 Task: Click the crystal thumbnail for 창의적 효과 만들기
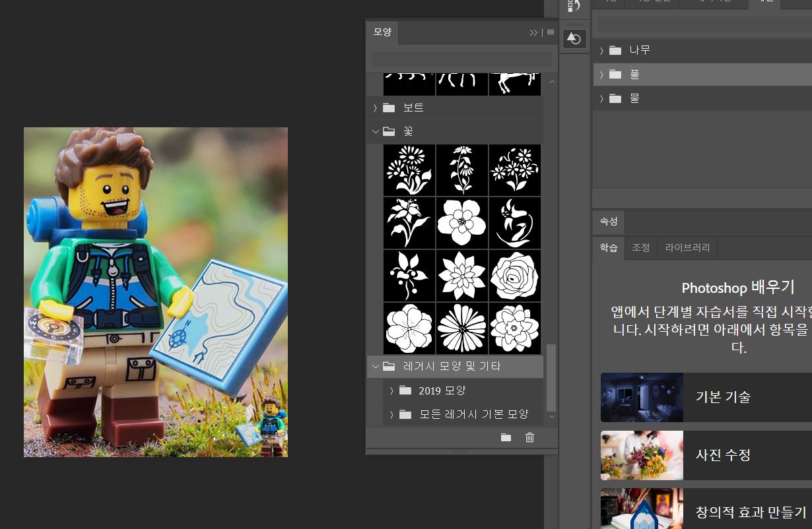pos(642,509)
